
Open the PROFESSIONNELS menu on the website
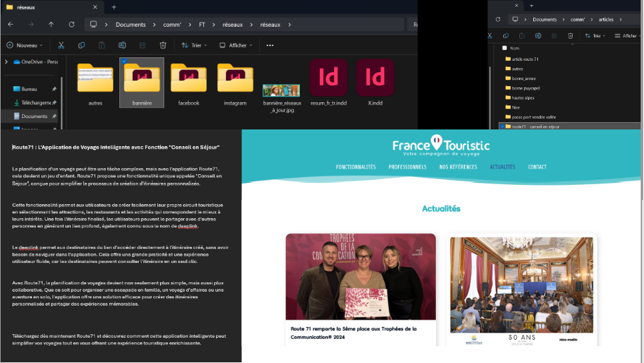[x=407, y=167]
